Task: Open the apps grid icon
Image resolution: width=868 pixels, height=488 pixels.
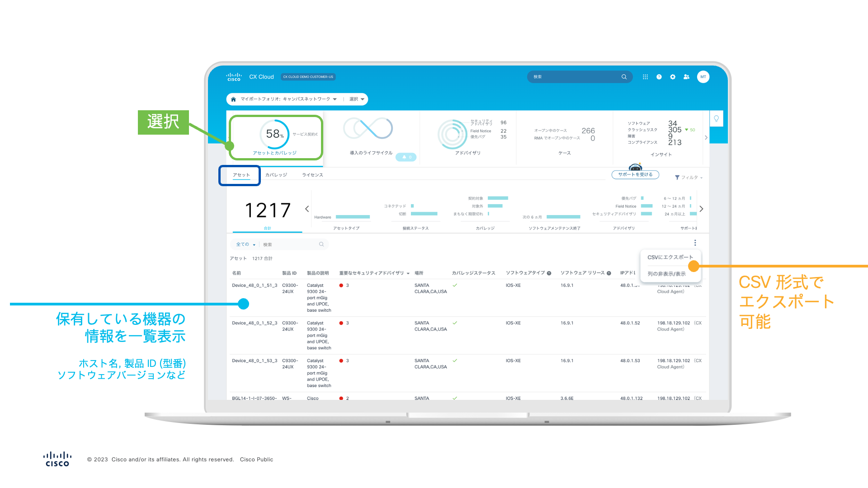Action: 645,77
